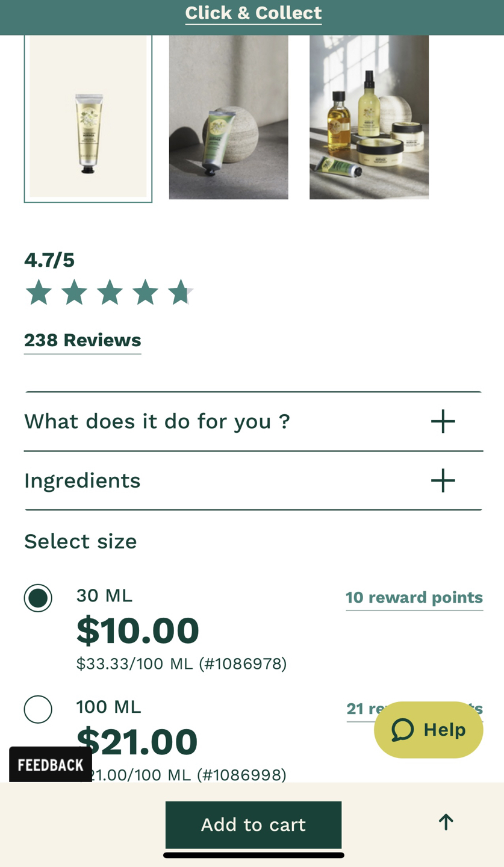
Task: Click the star rating icons
Action: point(109,293)
